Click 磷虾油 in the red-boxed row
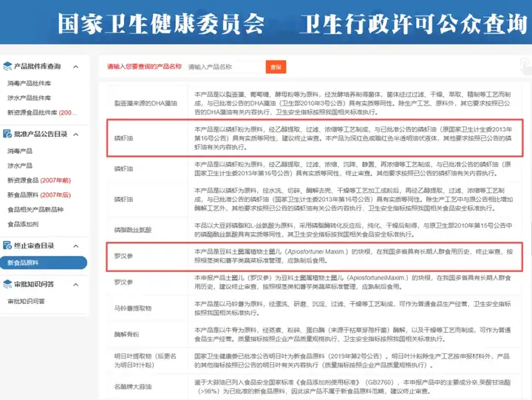 click(123, 138)
